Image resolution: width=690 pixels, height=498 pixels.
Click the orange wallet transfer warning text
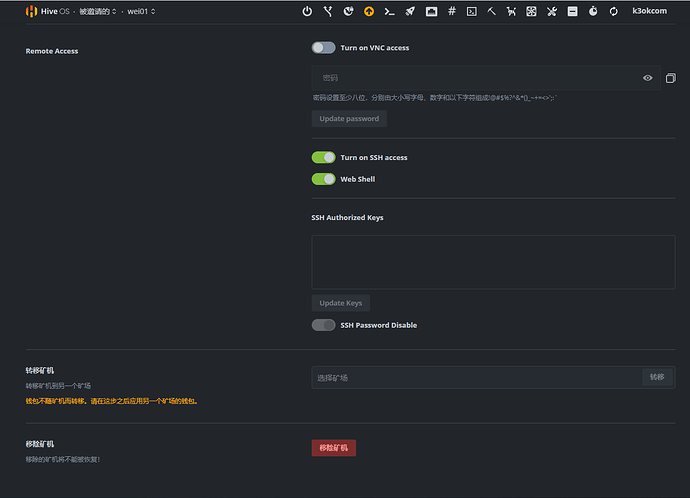pos(111,401)
